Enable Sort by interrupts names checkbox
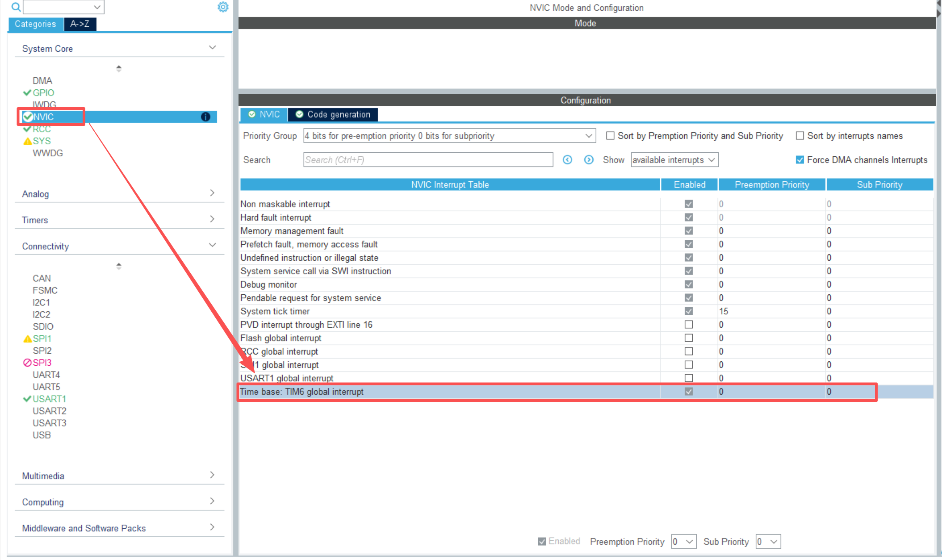 click(x=800, y=136)
